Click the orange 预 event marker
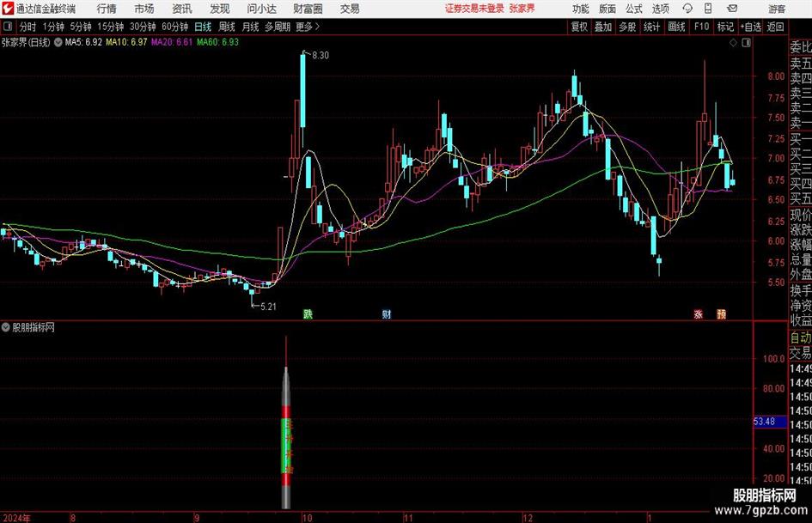Screen dimensions: 812x523 [722, 313]
